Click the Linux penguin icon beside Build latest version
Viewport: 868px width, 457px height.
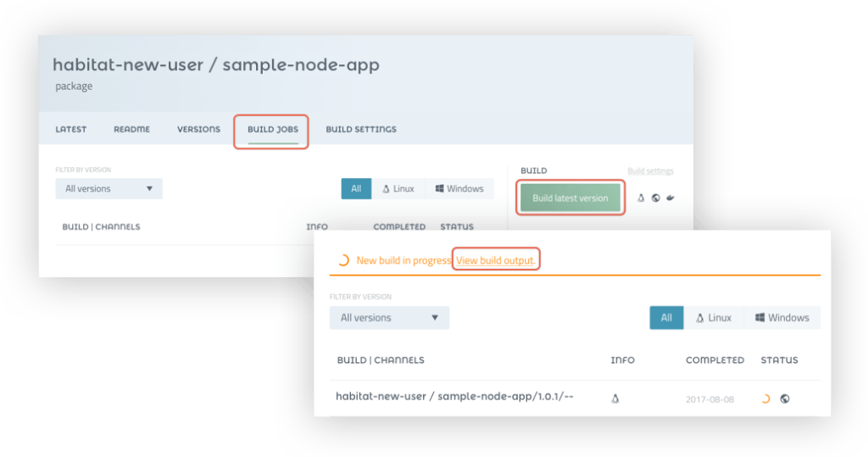pyautogui.click(x=642, y=198)
